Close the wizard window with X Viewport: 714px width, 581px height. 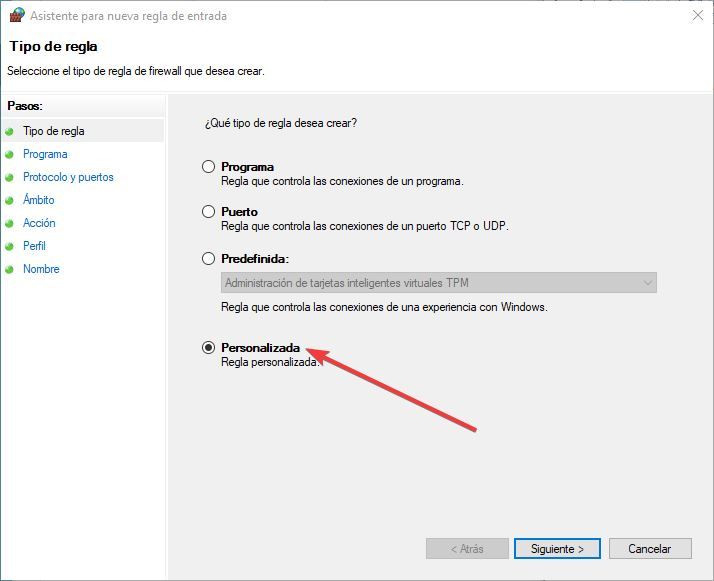pos(697,16)
